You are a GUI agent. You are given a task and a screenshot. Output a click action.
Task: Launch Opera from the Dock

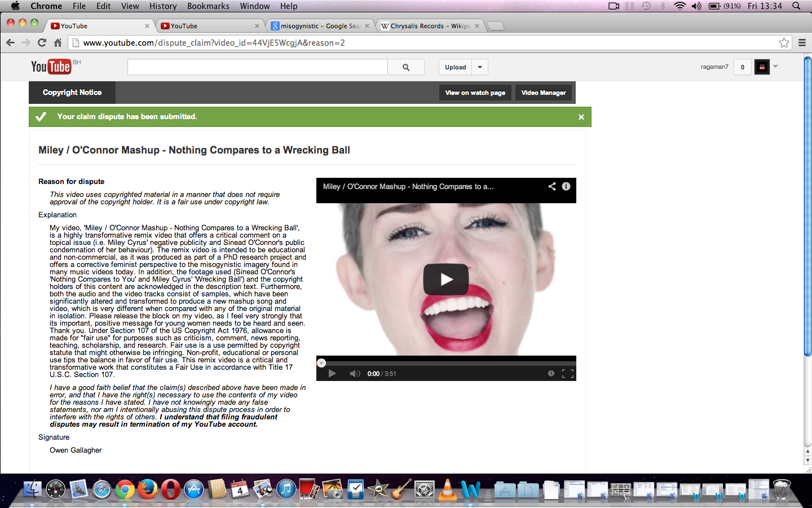[x=171, y=489]
